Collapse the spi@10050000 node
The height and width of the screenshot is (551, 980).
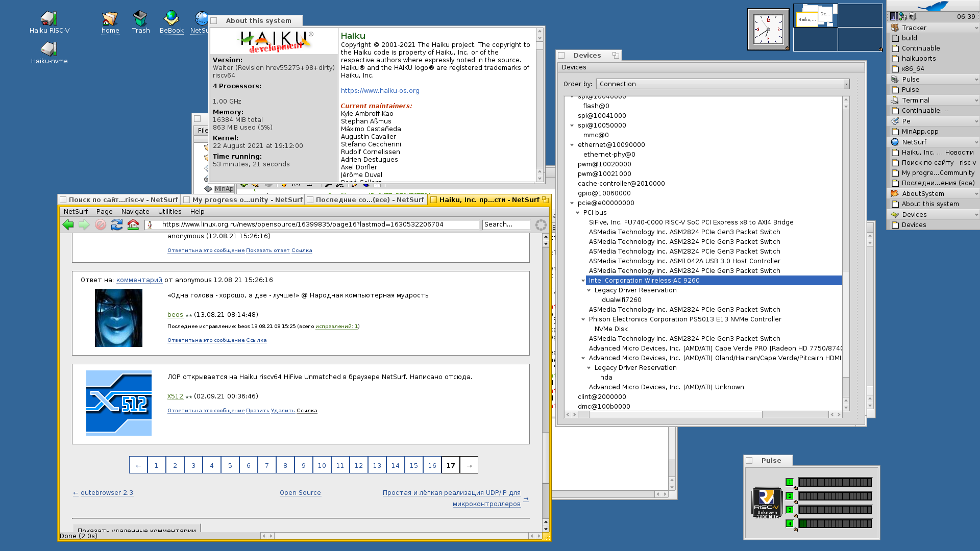pos(572,126)
